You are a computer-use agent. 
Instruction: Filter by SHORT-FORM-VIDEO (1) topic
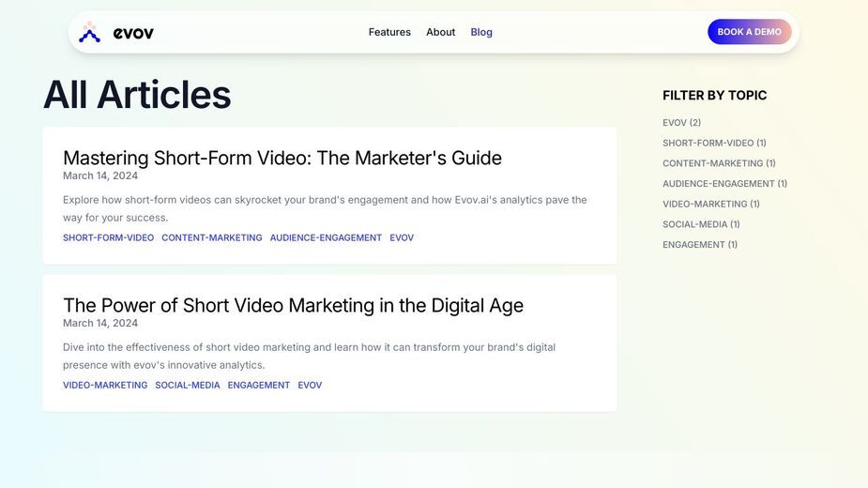tap(714, 143)
